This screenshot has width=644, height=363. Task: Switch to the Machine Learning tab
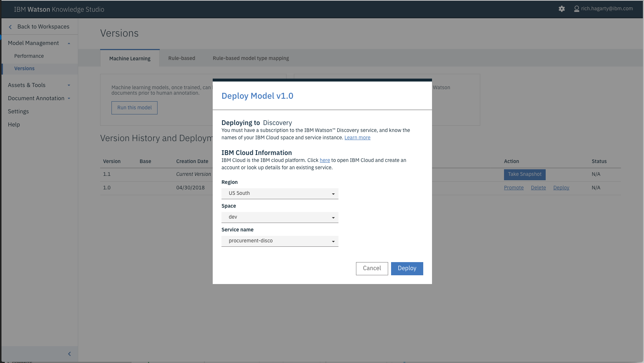pos(130,58)
